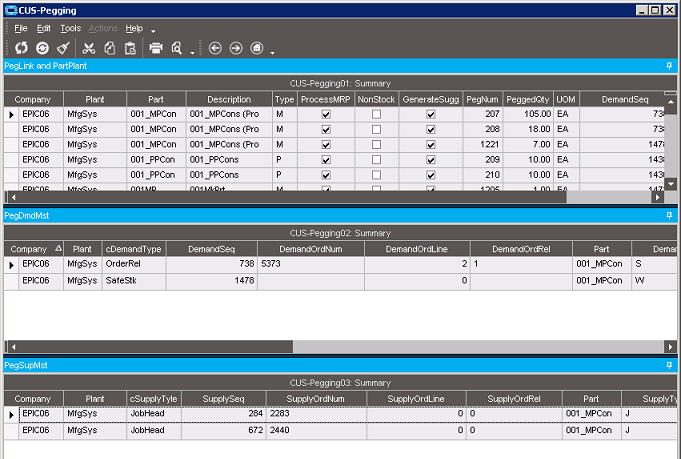Click the Cut scissors icon
681x459 pixels.
coord(89,48)
